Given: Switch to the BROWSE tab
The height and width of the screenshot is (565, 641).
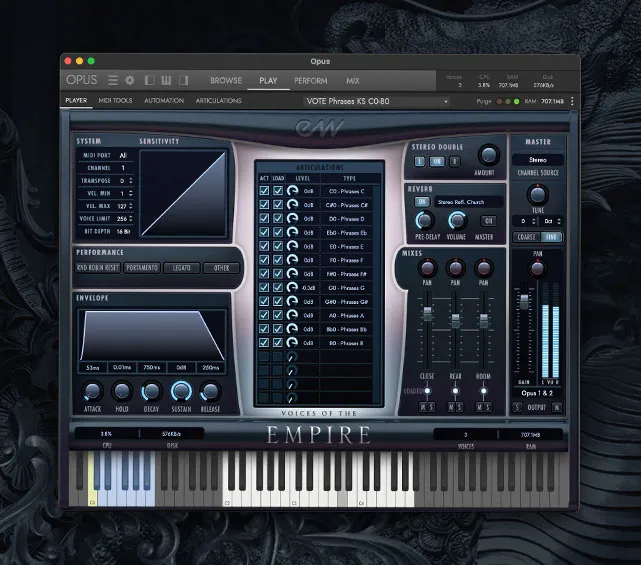Looking at the screenshot, I should pyautogui.click(x=226, y=81).
